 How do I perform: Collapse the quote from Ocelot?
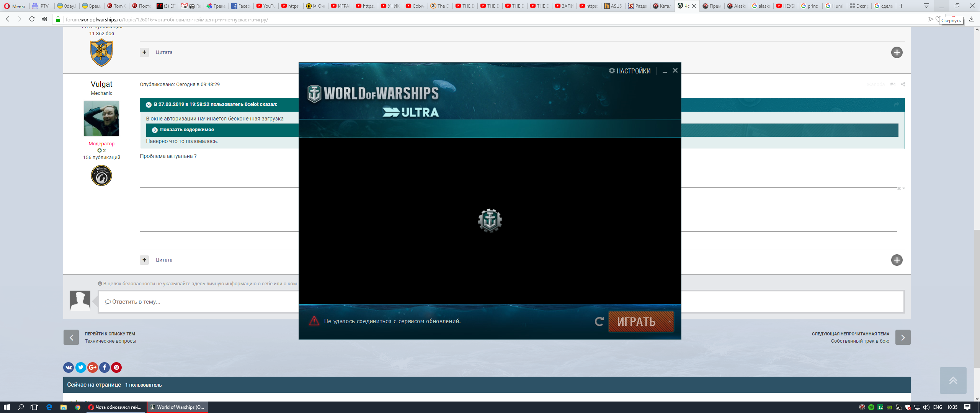pos(149,105)
